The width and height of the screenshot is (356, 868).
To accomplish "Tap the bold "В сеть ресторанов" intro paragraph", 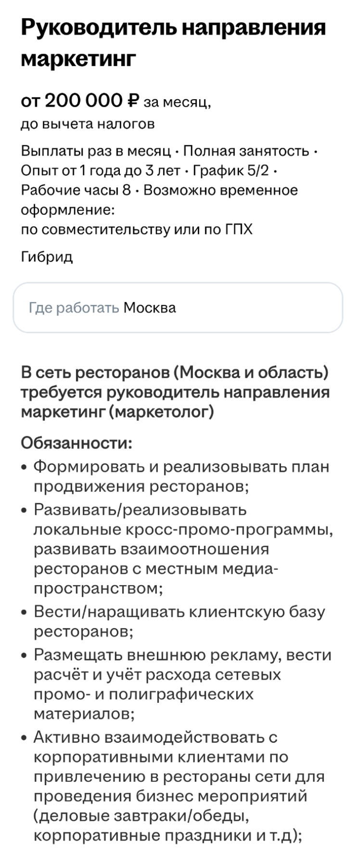I will click(175, 392).
